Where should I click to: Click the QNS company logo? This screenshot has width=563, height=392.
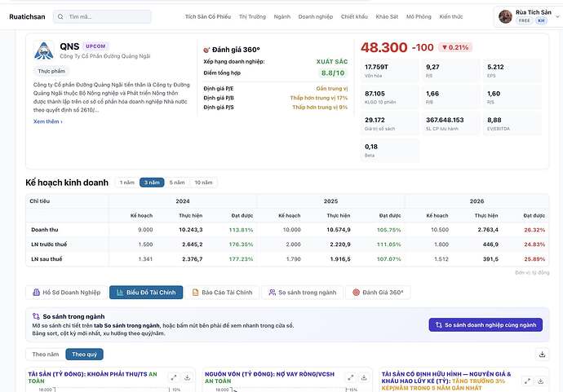(44, 51)
